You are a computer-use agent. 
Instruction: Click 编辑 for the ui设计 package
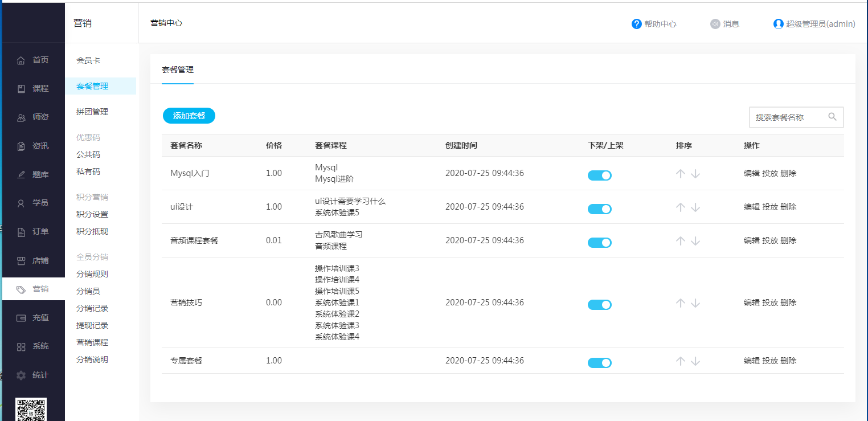click(751, 207)
